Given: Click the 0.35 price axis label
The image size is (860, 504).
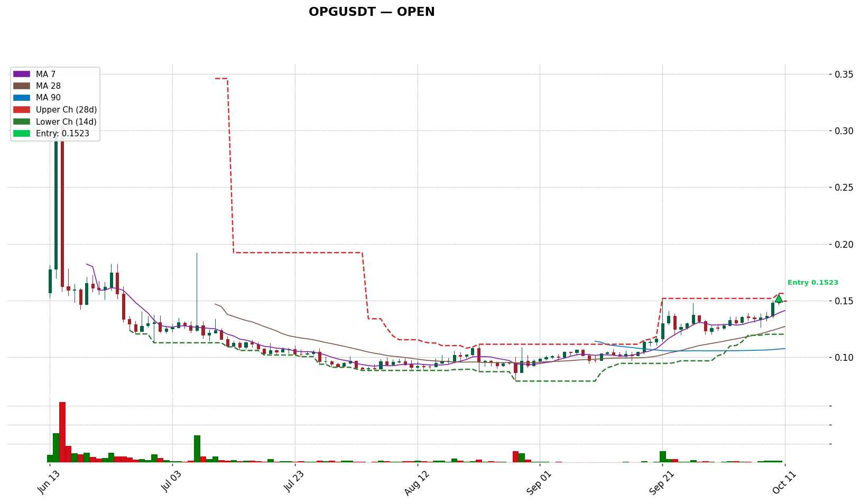Looking at the screenshot, I should tap(845, 74).
